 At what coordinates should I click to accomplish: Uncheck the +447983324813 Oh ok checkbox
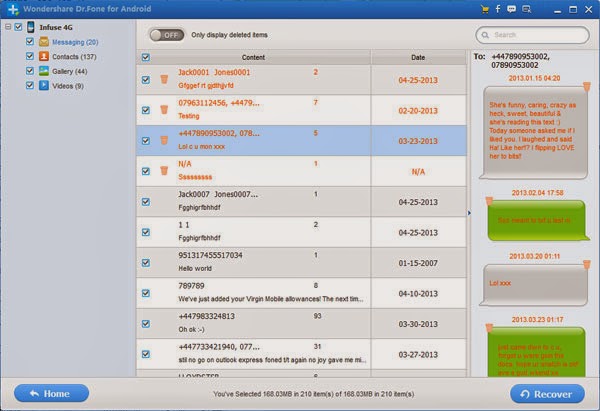(146, 324)
